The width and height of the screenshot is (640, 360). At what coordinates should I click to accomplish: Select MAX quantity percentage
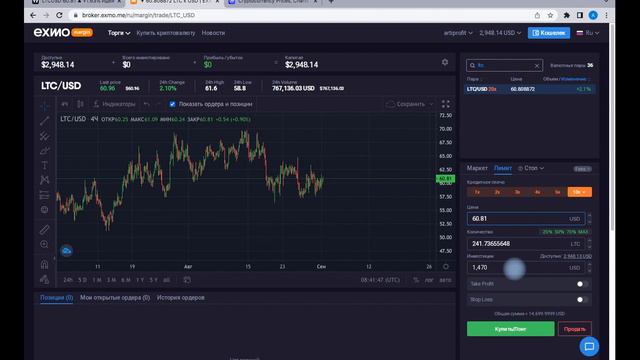[x=583, y=232]
